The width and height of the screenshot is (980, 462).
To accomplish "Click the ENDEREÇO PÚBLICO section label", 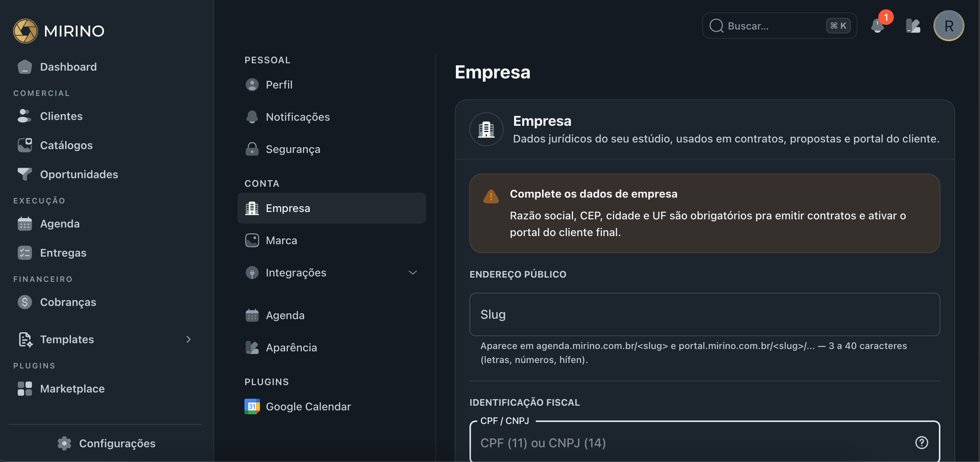I will (518, 274).
